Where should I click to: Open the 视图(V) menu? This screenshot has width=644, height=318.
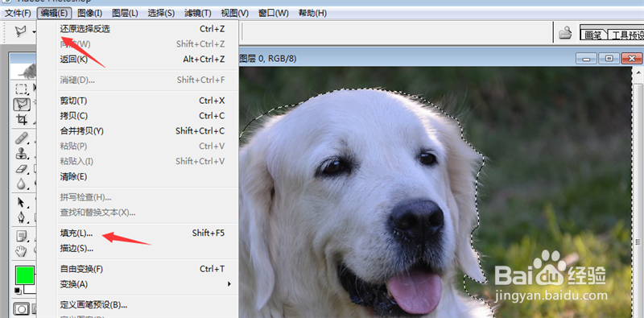[234, 13]
